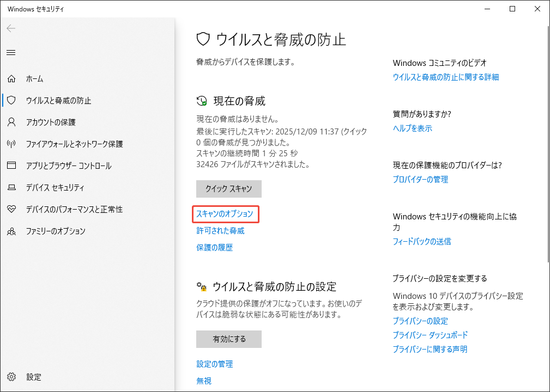The width and height of the screenshot is (550, 392).
Task: Click the ファミリーのオプション people icon
Action: click(x=11, y=231)
